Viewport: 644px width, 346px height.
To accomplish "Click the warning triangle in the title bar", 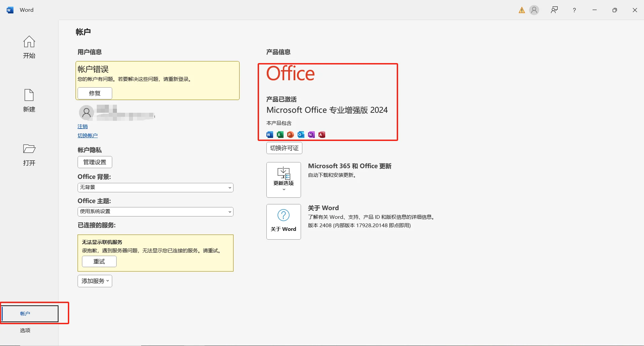I will coord(521,10).
